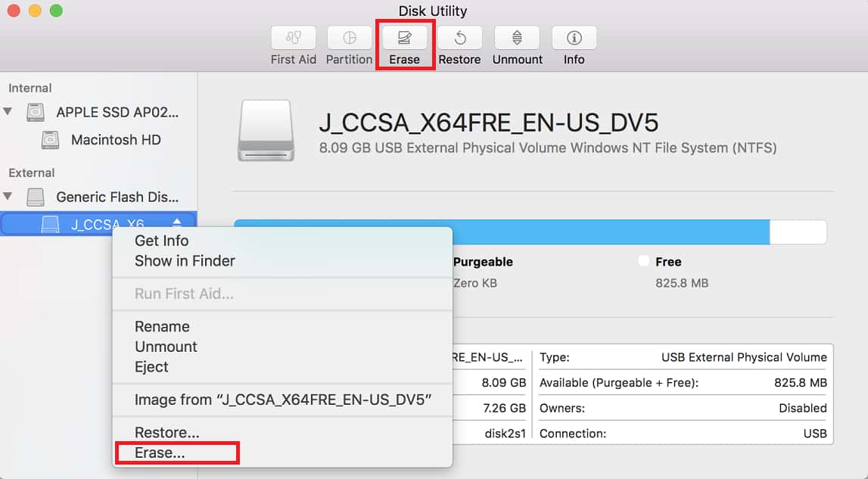
Task: Click the 8.09 GB USB External subtitle
Action: point(547,148)
